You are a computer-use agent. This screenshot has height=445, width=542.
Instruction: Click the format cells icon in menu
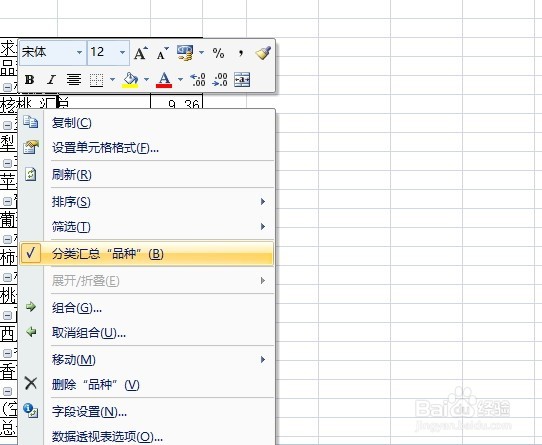pyautogui.click(x=31, y=147)
